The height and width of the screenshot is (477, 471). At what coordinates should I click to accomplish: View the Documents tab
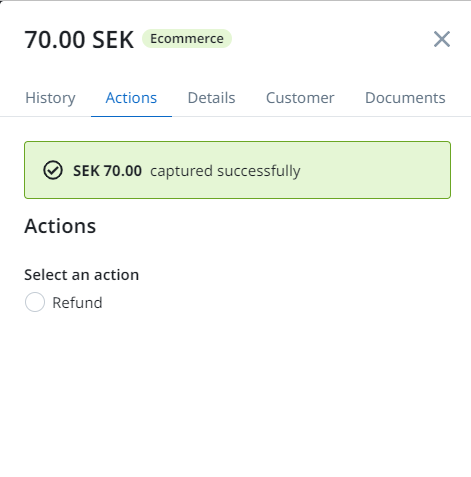405,98
